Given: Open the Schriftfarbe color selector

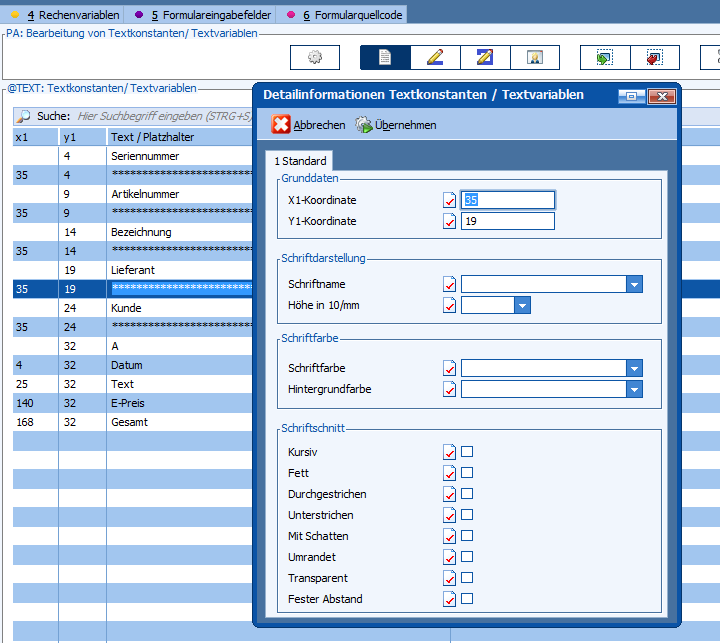Looking at the screenshot, I should coord(634,368).
